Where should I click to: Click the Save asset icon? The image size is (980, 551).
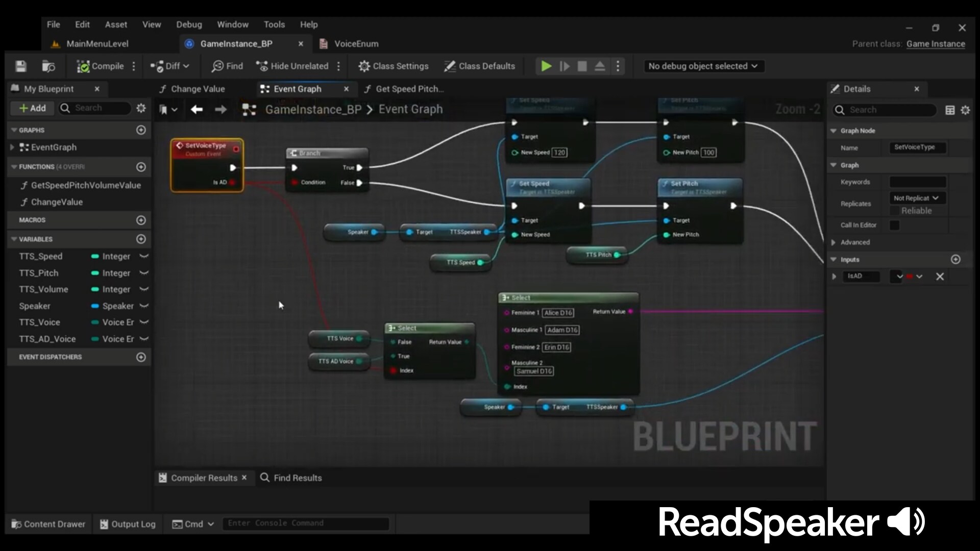click(20, 66)
